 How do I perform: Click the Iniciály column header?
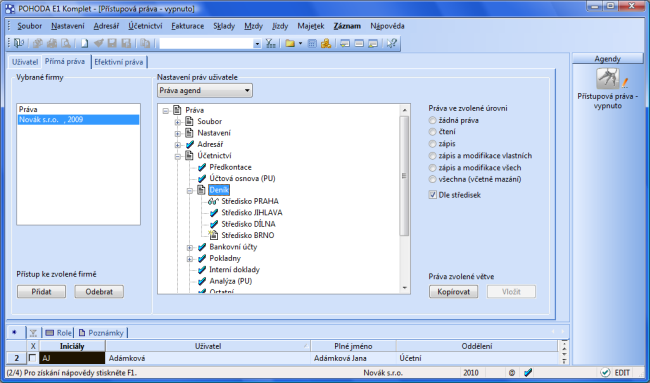pyautogui.click(x=72, y=346)
